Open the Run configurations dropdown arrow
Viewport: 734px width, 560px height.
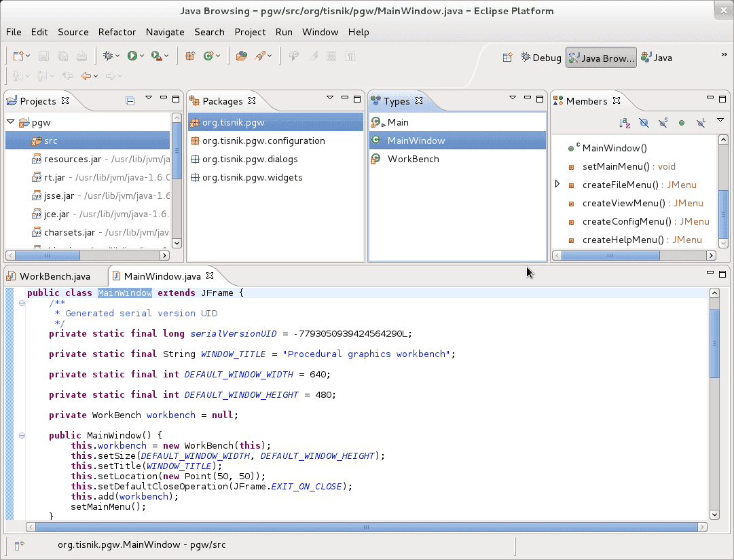pyautogui.click(x=142, y=56)
